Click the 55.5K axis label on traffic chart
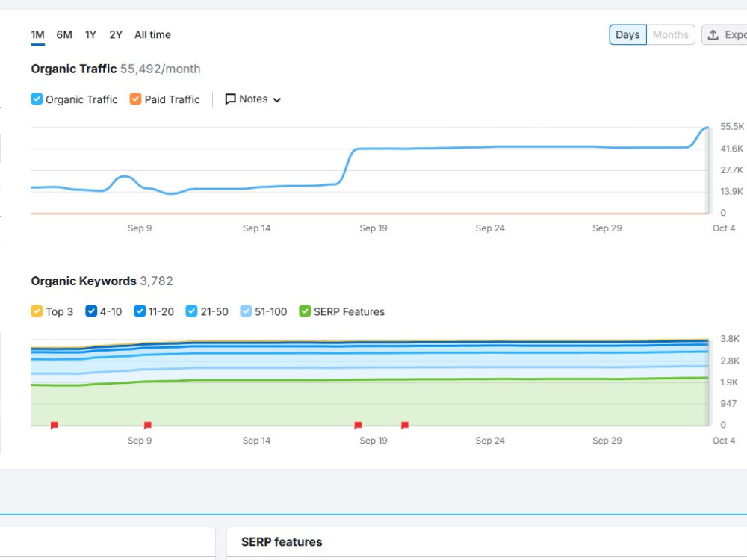Image resolution: width=747 pixels, height=560 pixels. click(x=732, y=127)
